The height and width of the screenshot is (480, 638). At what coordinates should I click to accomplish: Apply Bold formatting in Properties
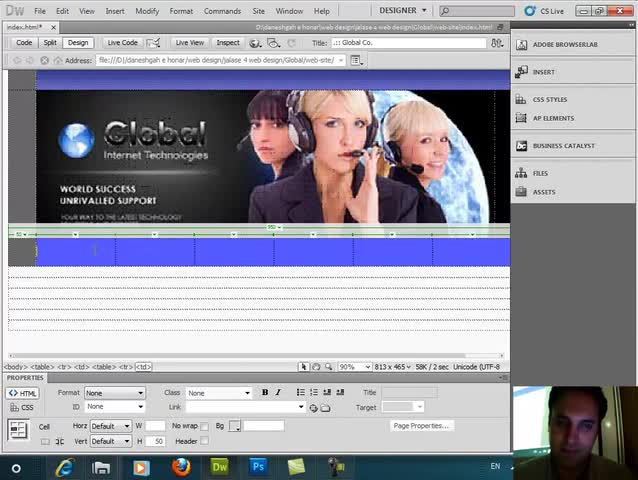point(265,392)
